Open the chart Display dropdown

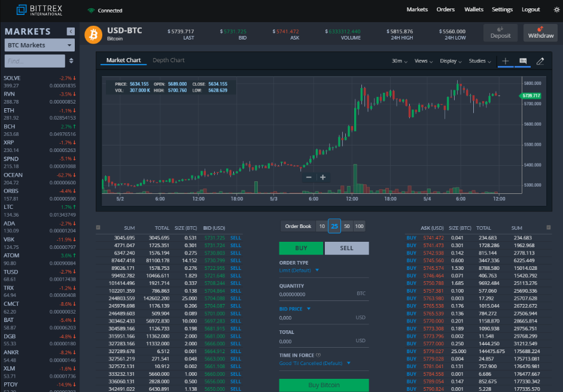tap(451, 61)
